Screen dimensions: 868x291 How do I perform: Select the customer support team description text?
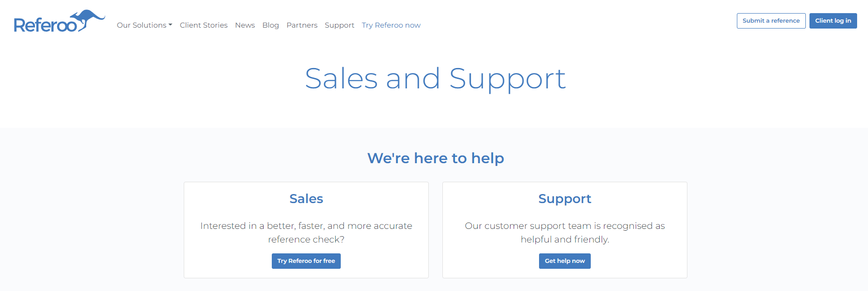pos(564,232)
